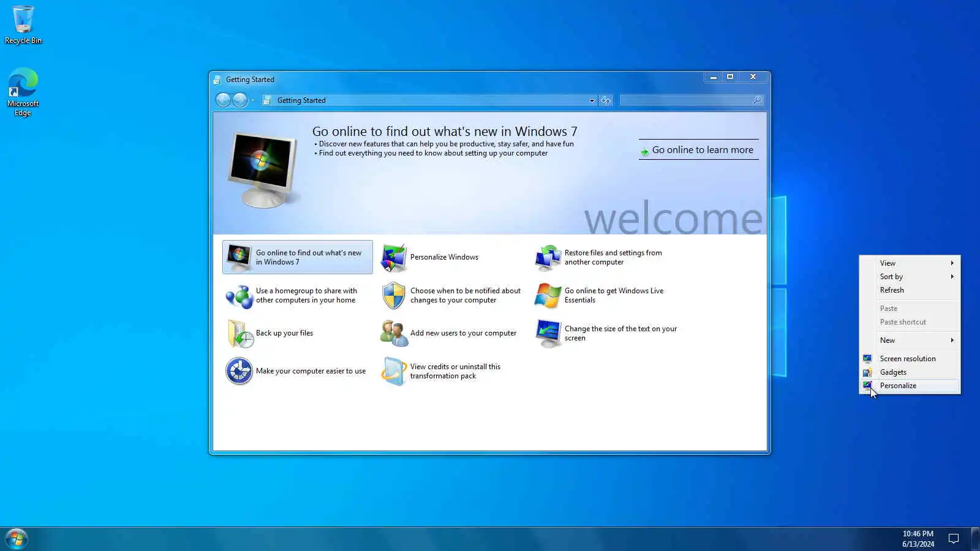The image size is (980, 551).
Task: Select Screen resolution in the context menu
Action: [x=910, y=359]
